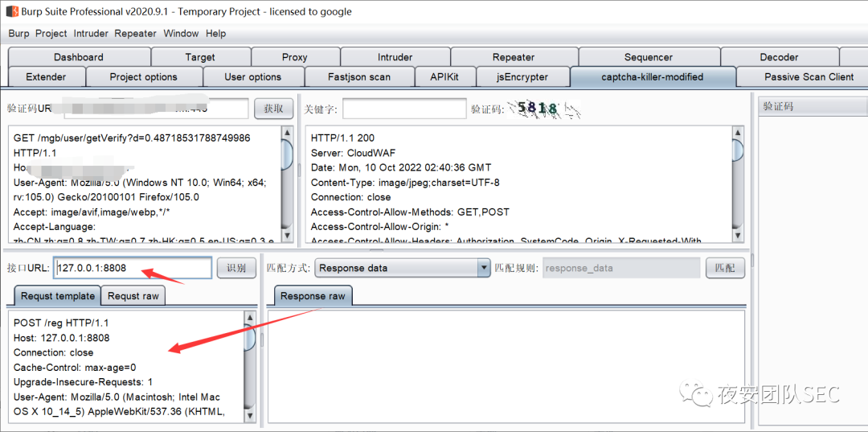The width and height of the screenshot is (868, 432).
Task: Select the Requst raw tab
Action: 133,296
